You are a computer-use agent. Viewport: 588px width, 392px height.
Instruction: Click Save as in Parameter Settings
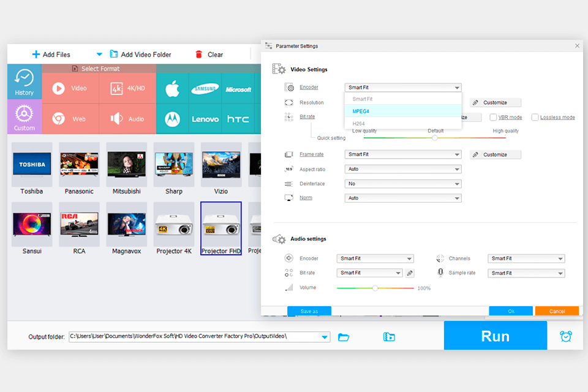tap(309, 311)
